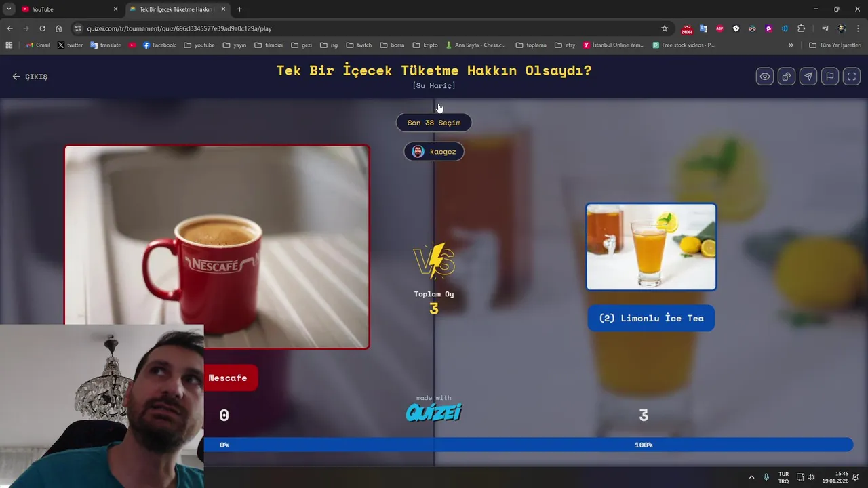The height and width of the screenshot is (488, 868).
Task: Open the twitter bookmark
Action: pyautogui.click(x=70, y=45)
